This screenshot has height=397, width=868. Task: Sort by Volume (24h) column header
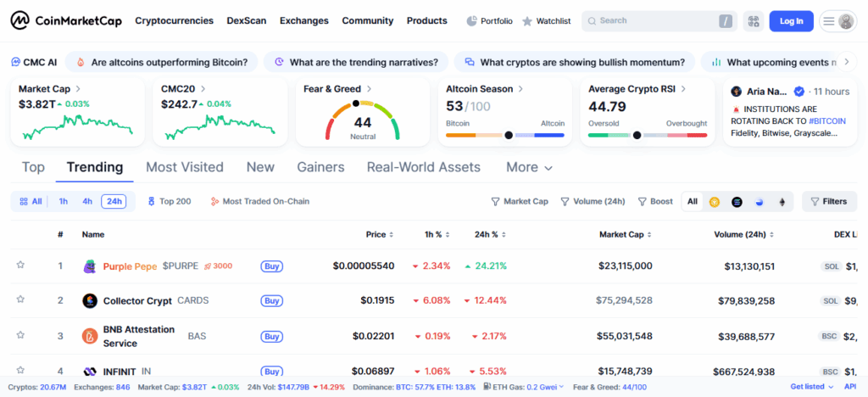744,235
